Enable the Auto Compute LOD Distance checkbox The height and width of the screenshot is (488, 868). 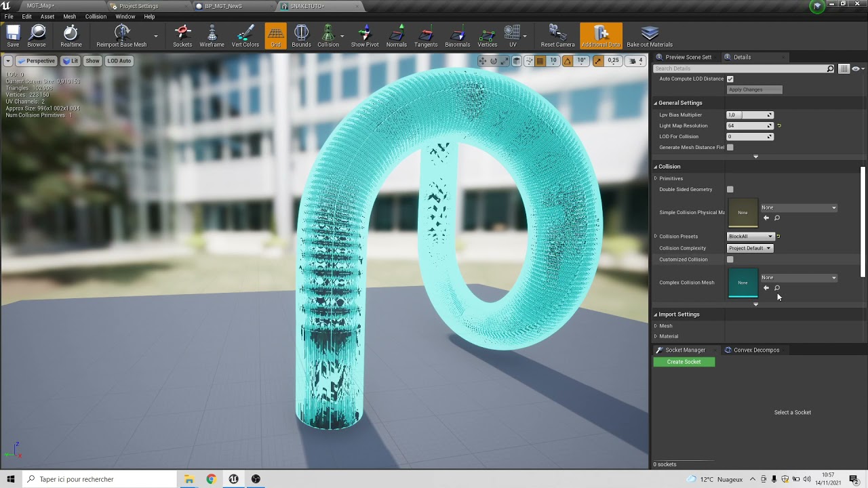tap(730, 79)
